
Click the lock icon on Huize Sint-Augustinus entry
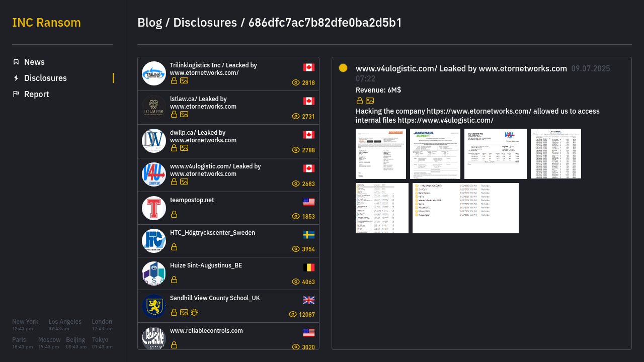click(174, 280)
